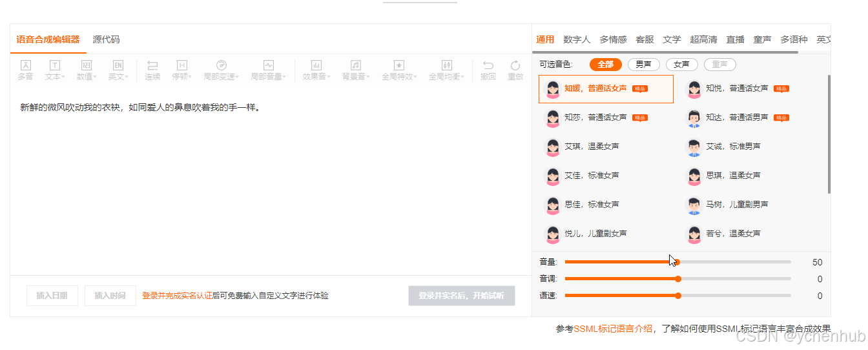Select the 童声 voice category tab
The image size is (868, 350).
point(762,39)
